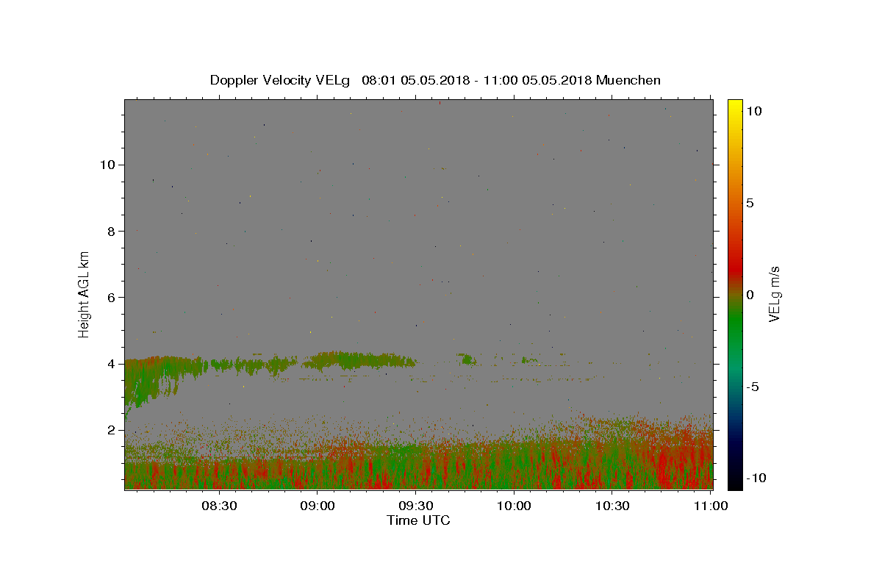Viewport: 882px width, 588px height.
Task: Click the 10:30 time tick label
Action: (612, 506)
